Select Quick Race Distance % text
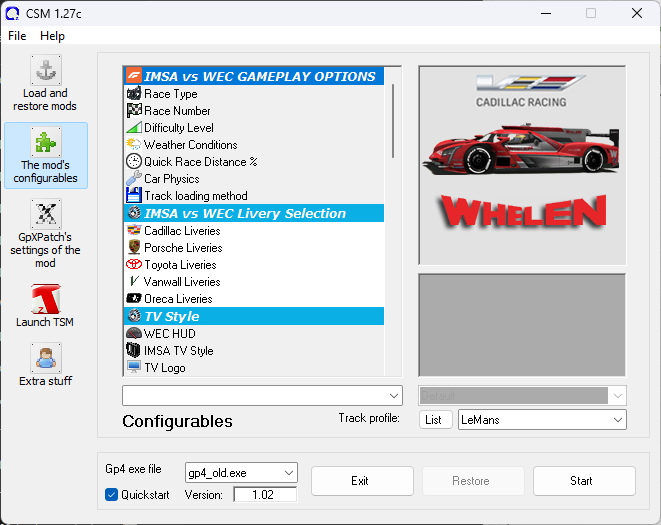Screen dimensions: 661x525 click(201, 162)
